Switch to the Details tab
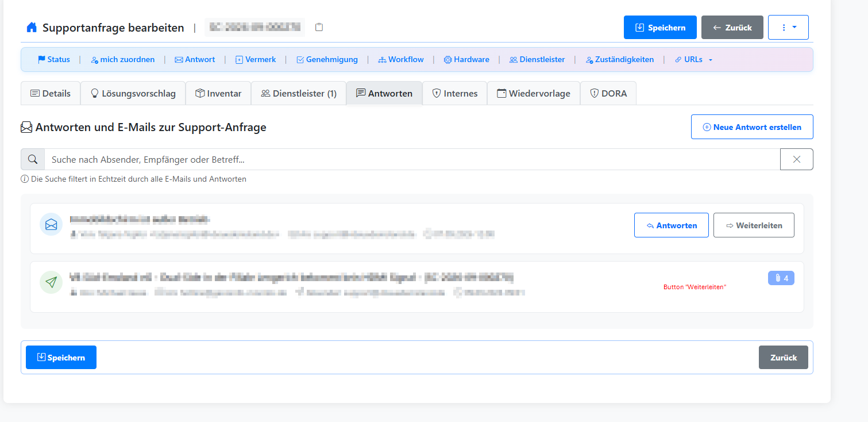868x422 pixels. pos(51,93)
